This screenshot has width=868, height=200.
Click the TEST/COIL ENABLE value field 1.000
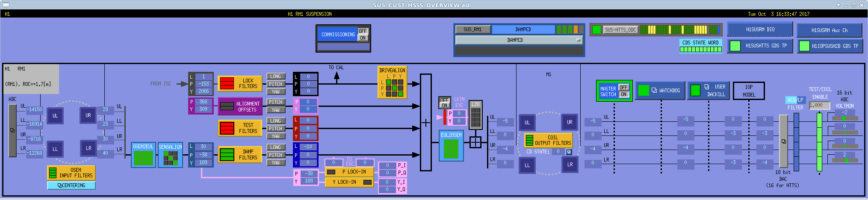(x=819, y=105)
